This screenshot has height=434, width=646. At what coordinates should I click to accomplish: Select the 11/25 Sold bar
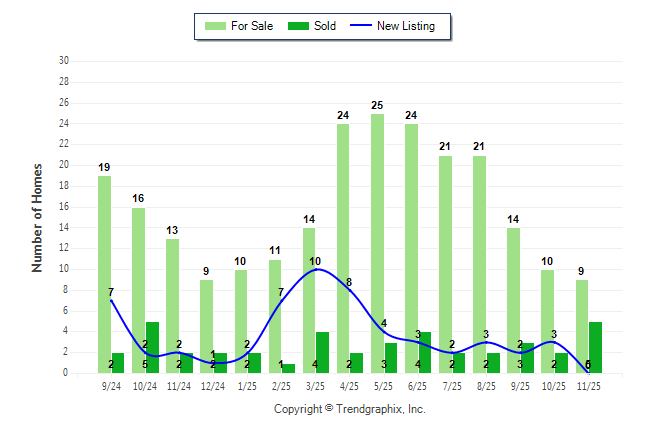pos(595,347)
